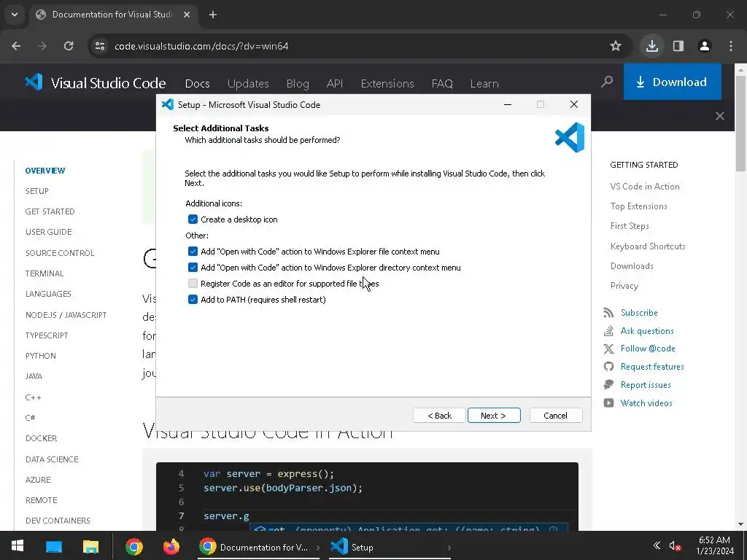Check Register Code as an editor checkbox
This screenshot has height=560, width=747.
[193, 284]
